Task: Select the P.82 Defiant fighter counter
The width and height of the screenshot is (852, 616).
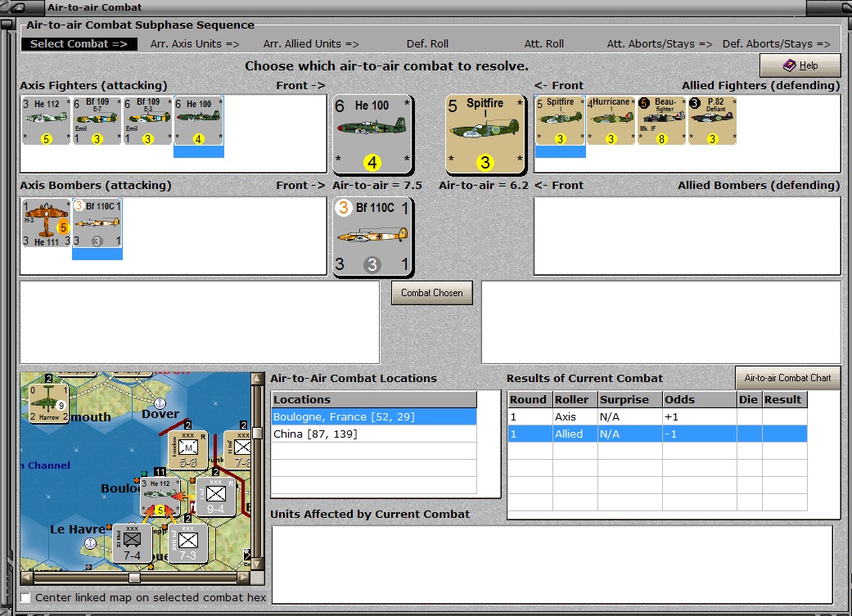Action: [712, 120]
